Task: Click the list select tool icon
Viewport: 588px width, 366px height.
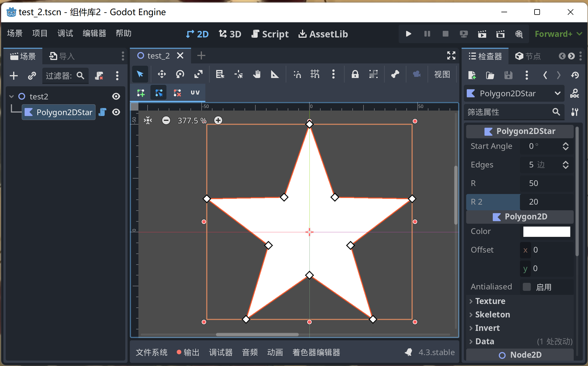Action: [220, 74]
